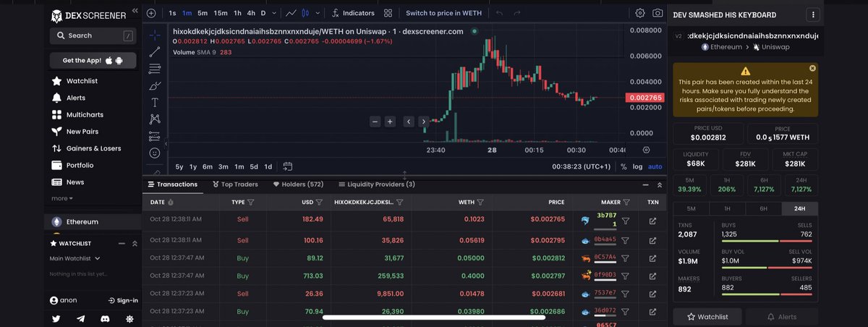Select 5y chart time range

tap(179, 166)
